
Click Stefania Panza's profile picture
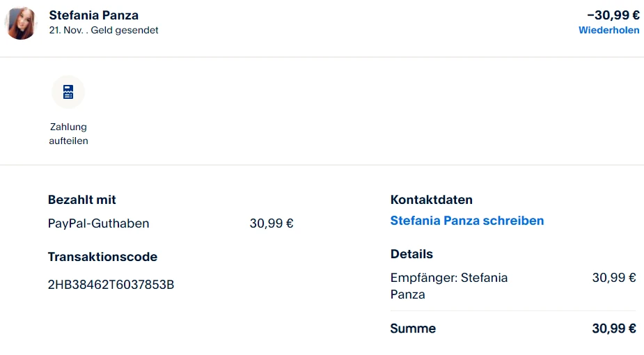pos(21,23)
